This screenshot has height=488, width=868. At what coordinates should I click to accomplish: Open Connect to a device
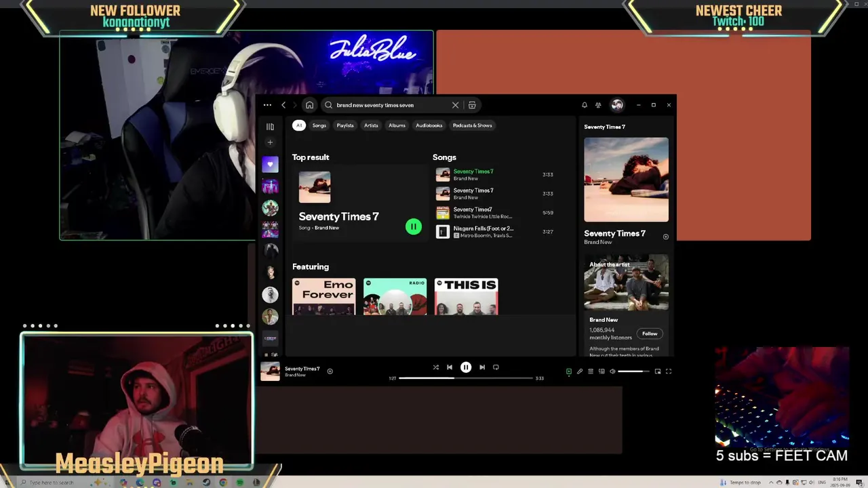click(x=601, y=371)
